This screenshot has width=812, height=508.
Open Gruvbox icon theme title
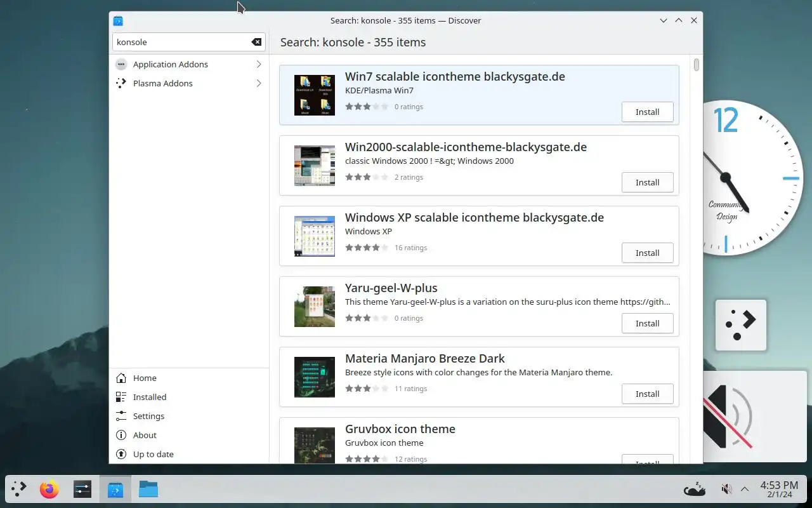coord(400,429)
